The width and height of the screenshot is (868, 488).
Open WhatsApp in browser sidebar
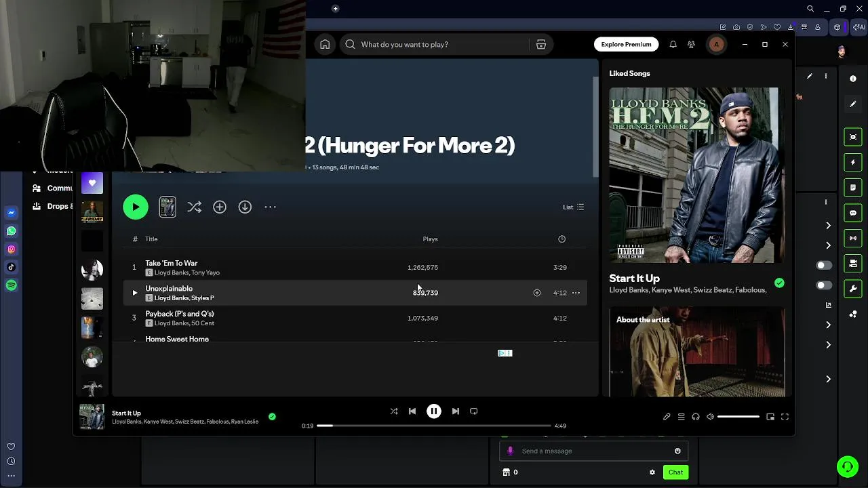[x=11, y=231]
